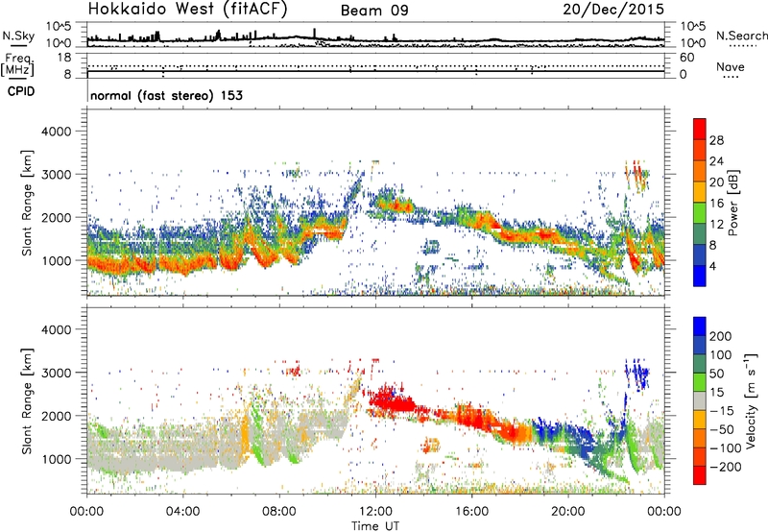The image size is (768, 532).
Task: Click the Power [dB] colorbar red segment
Action: [700, 129]
